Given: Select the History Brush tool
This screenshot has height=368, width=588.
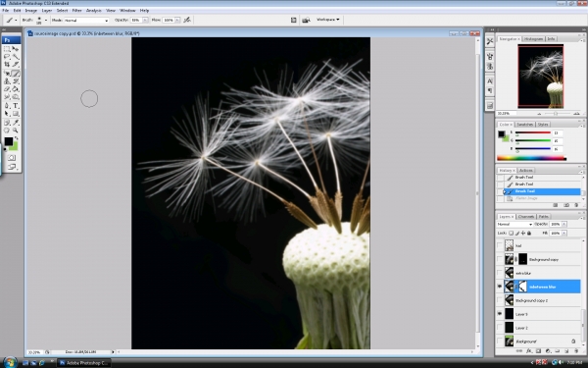Looking at the screenshot, I should pos(16,81).
